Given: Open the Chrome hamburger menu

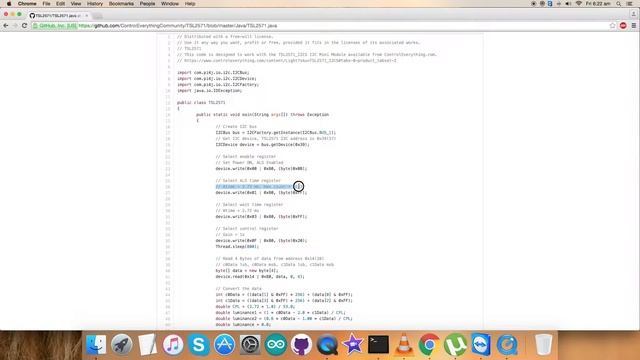Looking at the screenshot, I should [633, 26].
